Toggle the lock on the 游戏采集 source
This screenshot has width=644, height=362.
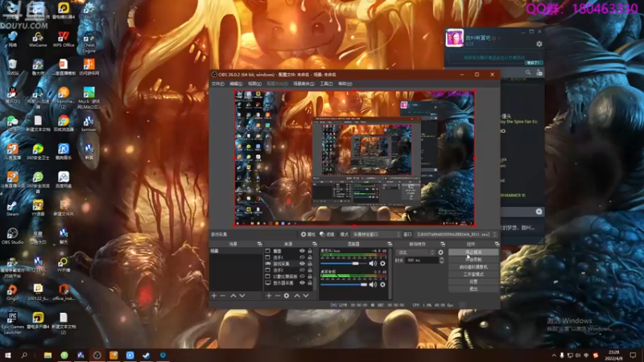[310, 264]
